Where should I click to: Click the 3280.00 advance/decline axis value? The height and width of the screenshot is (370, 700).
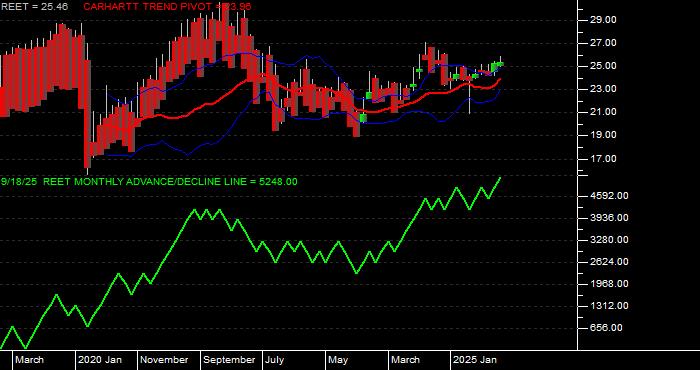pyautogui.click(x=609, y=240)
